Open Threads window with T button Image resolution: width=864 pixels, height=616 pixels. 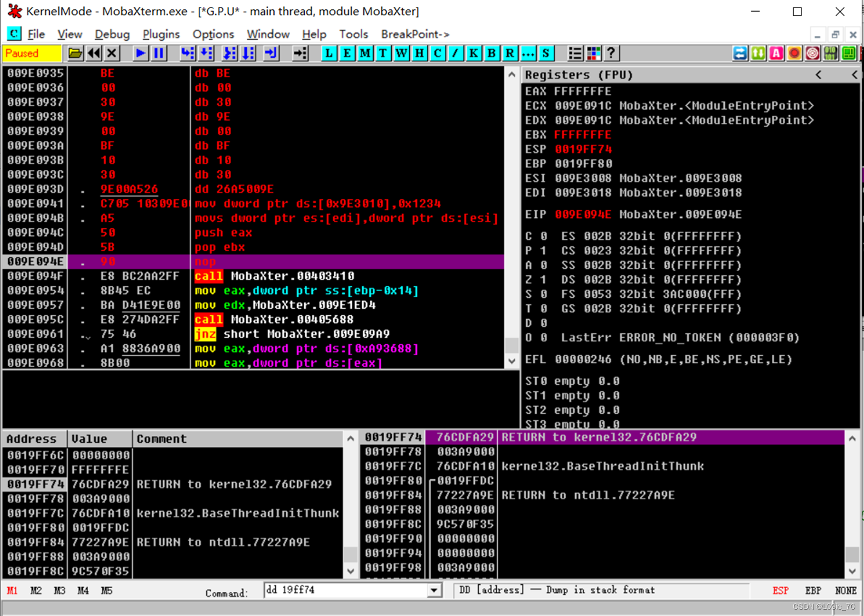pyautogui.click(x=383, y=53)
